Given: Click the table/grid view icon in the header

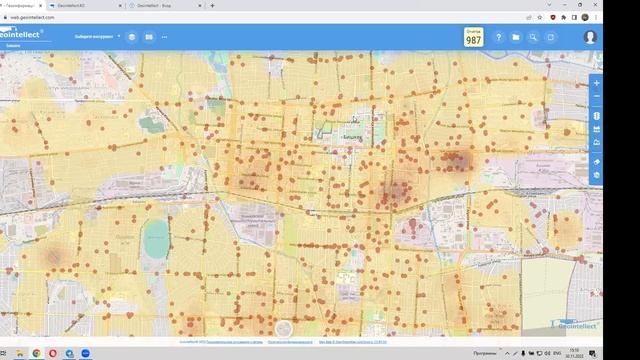Looking at the screenshot, I should (149, 37).
